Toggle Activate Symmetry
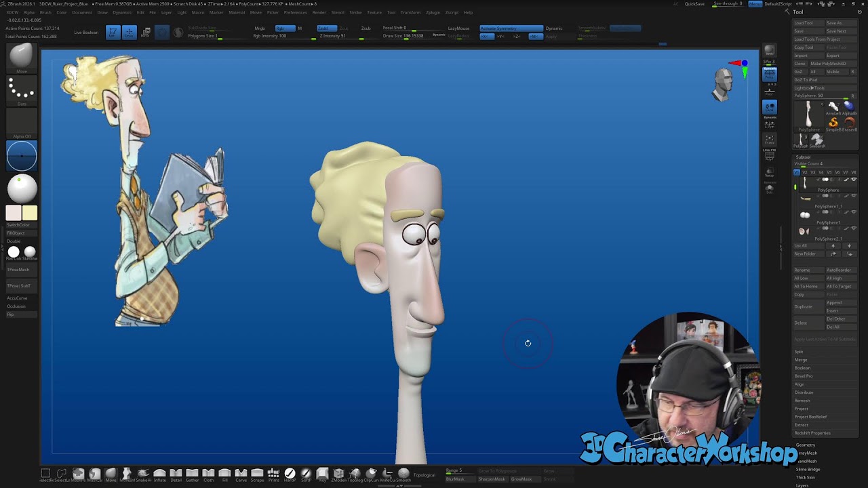 (x=511, y=28)
